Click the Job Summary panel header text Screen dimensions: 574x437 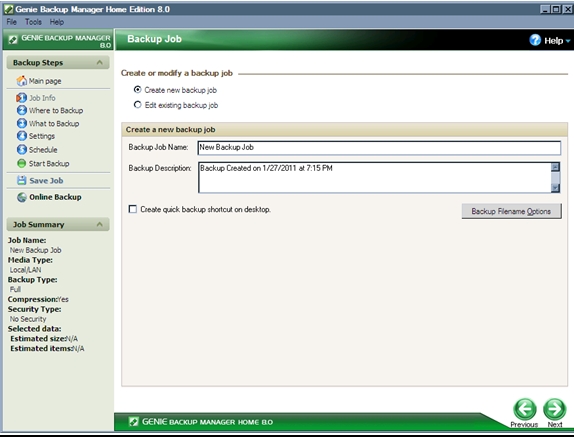click(38, 224)
